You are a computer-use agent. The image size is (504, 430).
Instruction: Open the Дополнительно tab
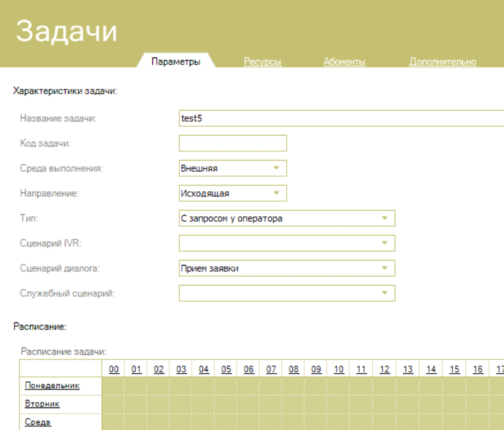click(443, 62)
